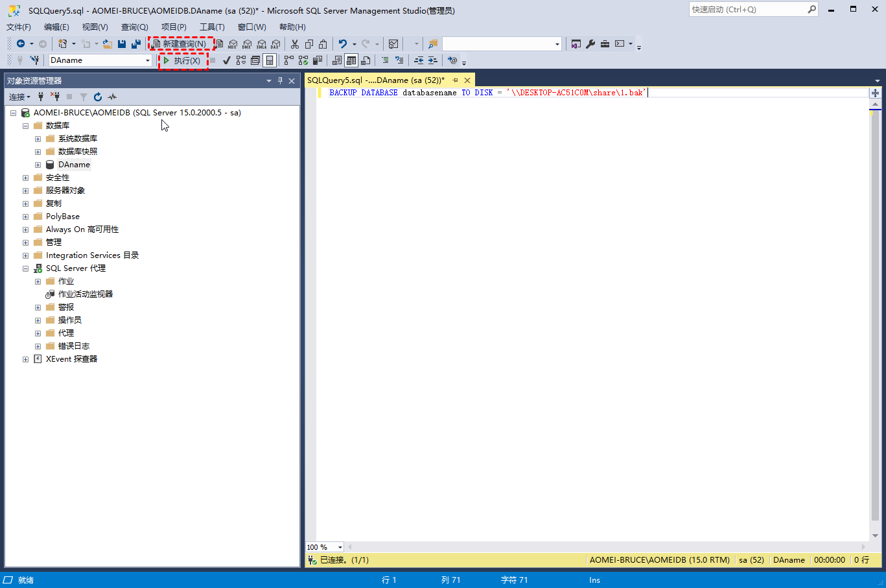Click the Save All icon in toolbar
The height and width of the screenshot is (588, 886).
click(x=135, y=44)
